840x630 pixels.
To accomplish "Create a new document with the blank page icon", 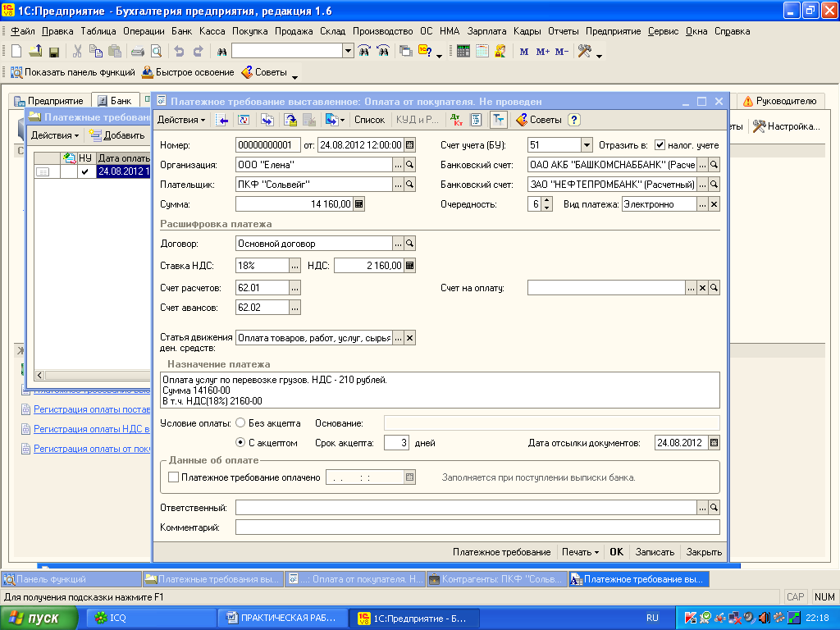I will coord(16,52).
